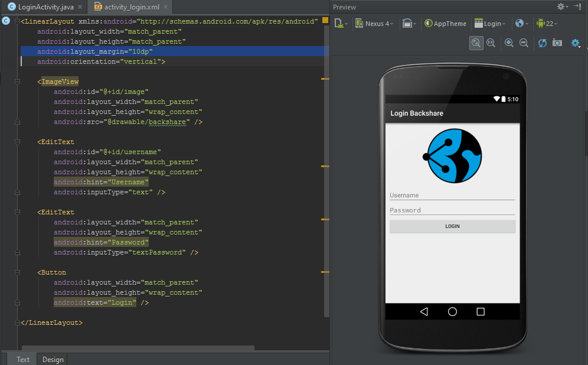The width and height of the screenshot is (588, 365).
Task: Click the Username field in the device preview
Action: (x=452, y=195)
